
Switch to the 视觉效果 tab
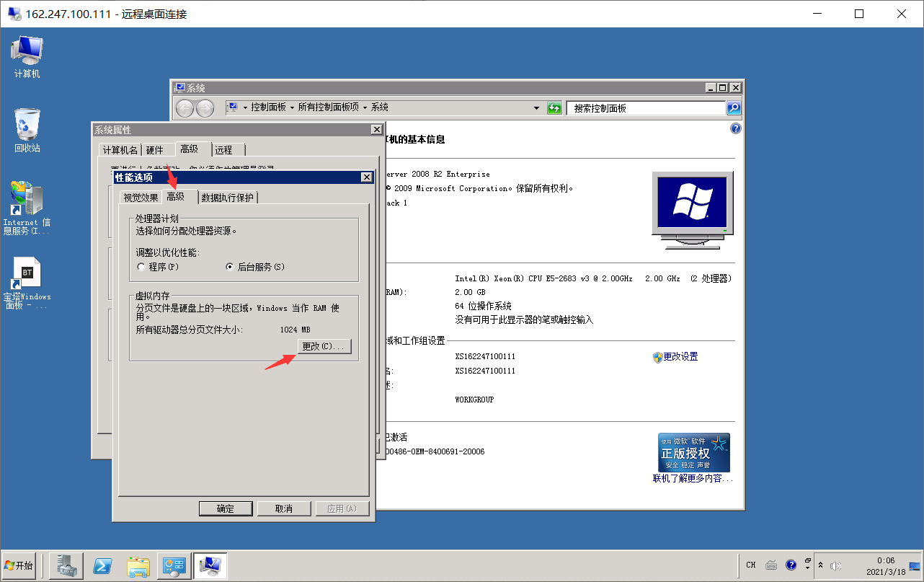click(141, 198)
